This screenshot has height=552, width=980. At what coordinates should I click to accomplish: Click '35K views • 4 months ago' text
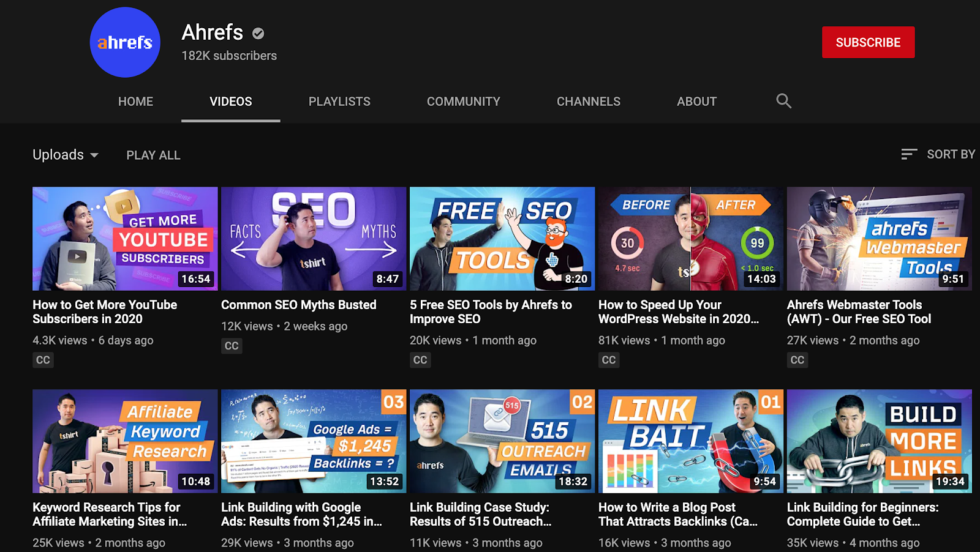pos(853,543)
